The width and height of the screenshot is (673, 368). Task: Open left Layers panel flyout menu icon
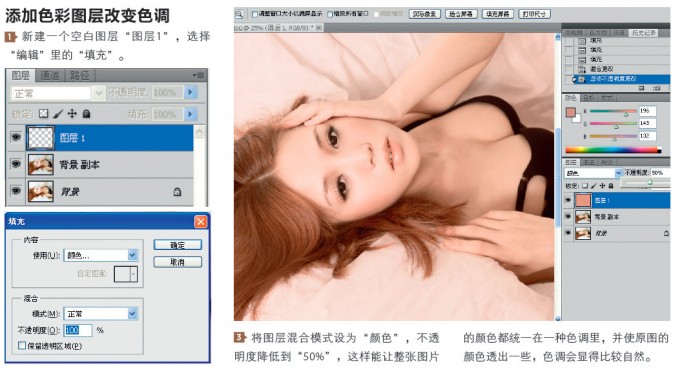click(x=199, y=75)
